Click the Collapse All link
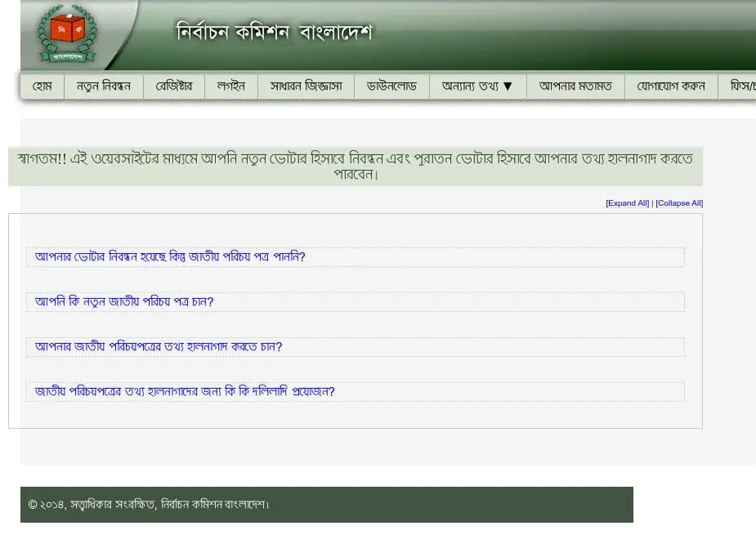Screen dimensions: 756x539 click(679, 203)
